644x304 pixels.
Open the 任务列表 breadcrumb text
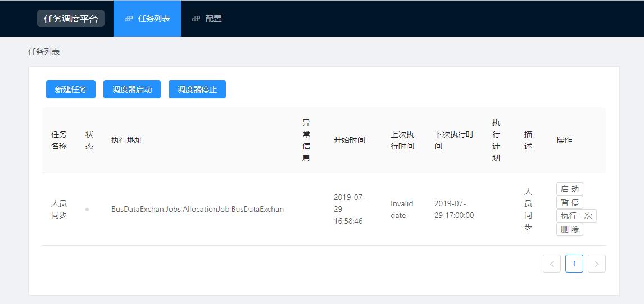coord(44,52)
